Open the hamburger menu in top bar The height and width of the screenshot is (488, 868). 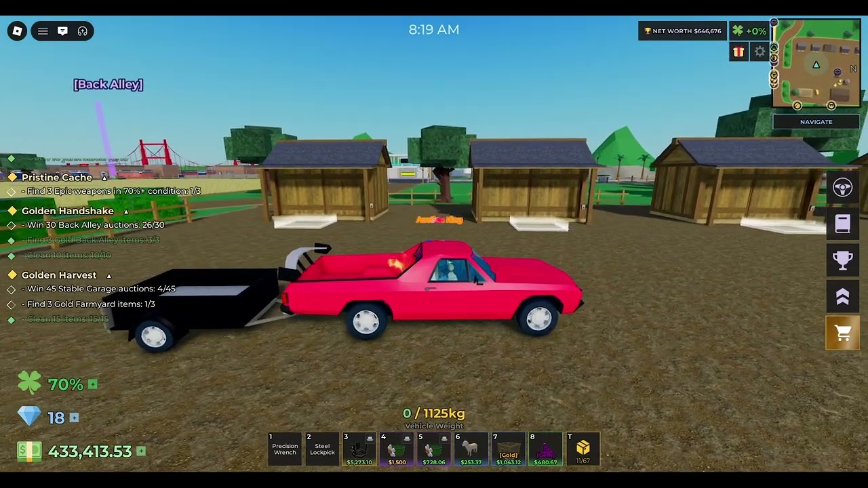pyautogui.click(x=43, y=31)
